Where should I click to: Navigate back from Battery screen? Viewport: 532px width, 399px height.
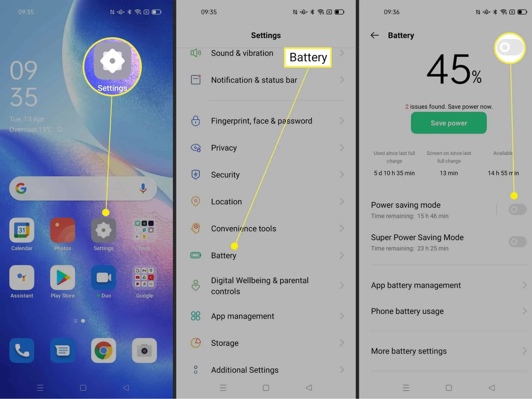374,35
